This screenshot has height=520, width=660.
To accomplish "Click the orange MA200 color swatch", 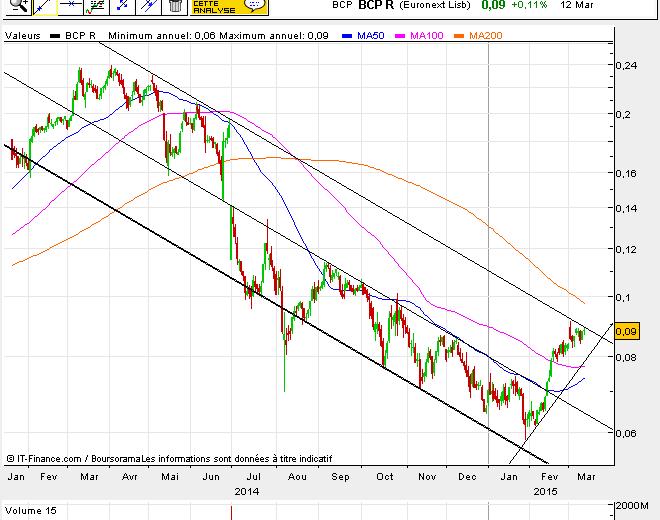I will [459, 36].
